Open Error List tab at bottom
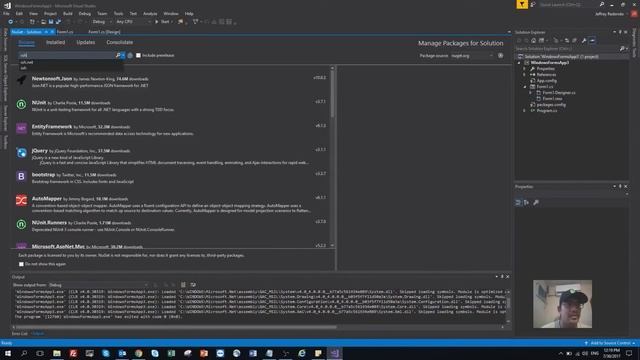The height and width of the screenshot is (360, 640). 20,334
